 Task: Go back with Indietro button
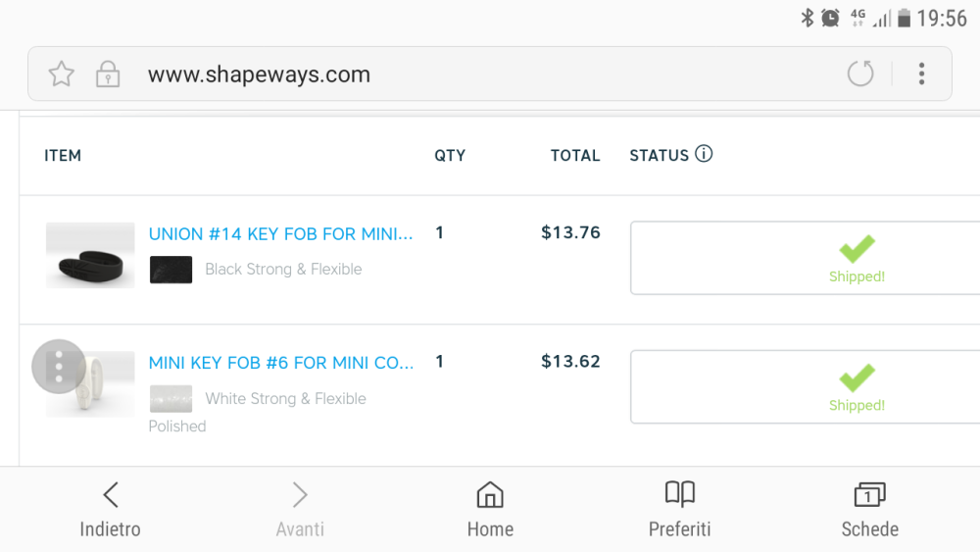tap(110, 509)
